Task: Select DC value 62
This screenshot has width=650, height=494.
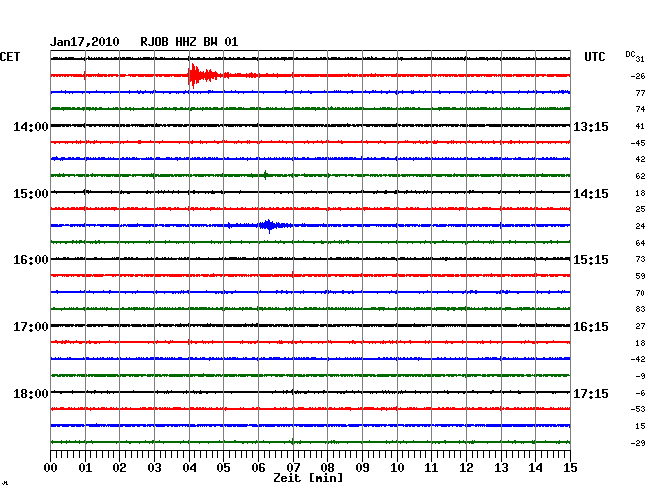Action: point(640,176)
